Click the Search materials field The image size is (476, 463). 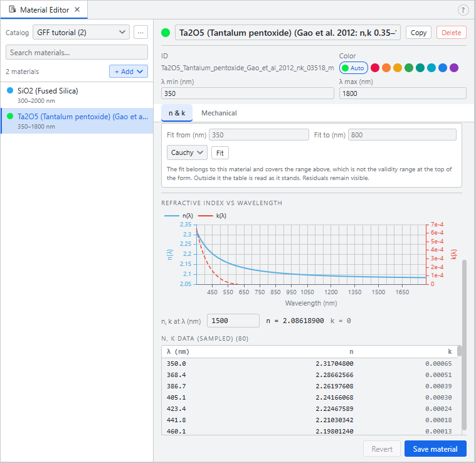click(x=77, y=52)
